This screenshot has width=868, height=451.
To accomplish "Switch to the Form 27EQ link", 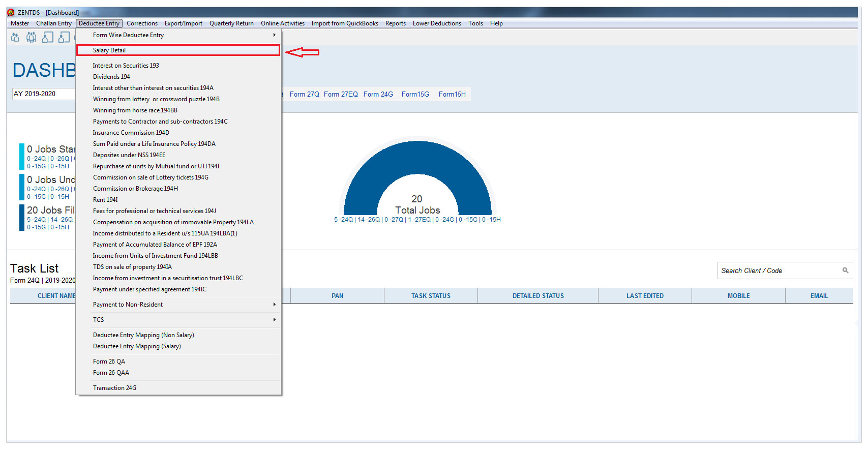I will (341, 94).
